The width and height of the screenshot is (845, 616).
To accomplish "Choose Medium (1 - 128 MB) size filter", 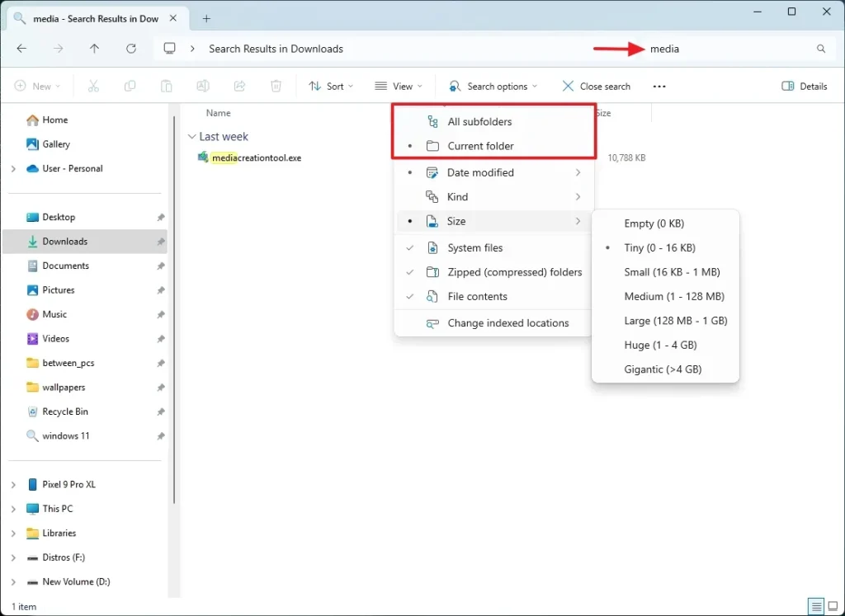I will click(x=665, y=296).
